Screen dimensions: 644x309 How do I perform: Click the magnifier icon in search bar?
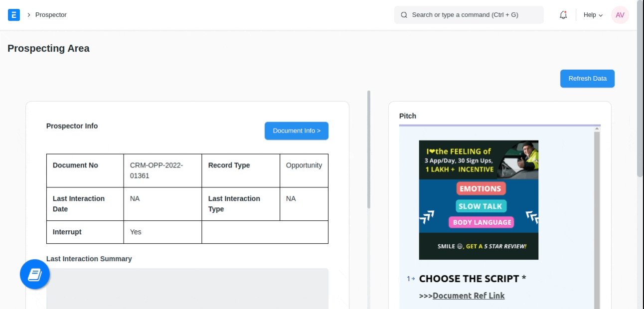[404, 15]
